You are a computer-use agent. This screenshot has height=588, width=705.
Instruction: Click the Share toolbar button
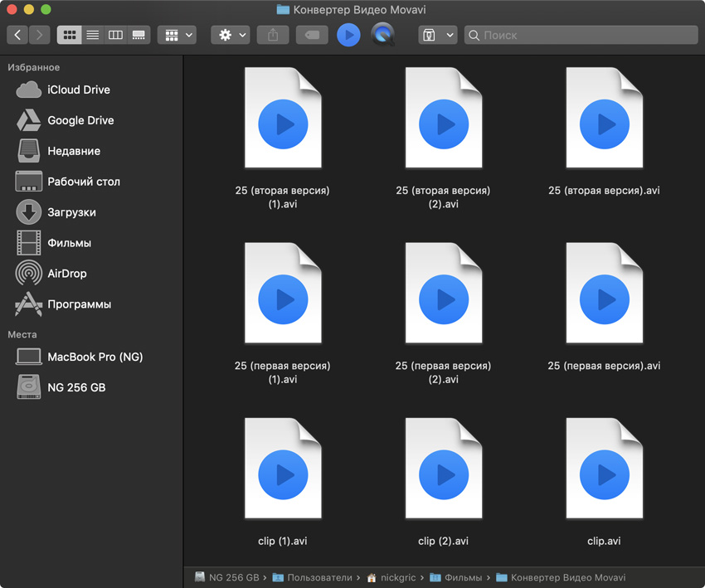pos(273,35)
